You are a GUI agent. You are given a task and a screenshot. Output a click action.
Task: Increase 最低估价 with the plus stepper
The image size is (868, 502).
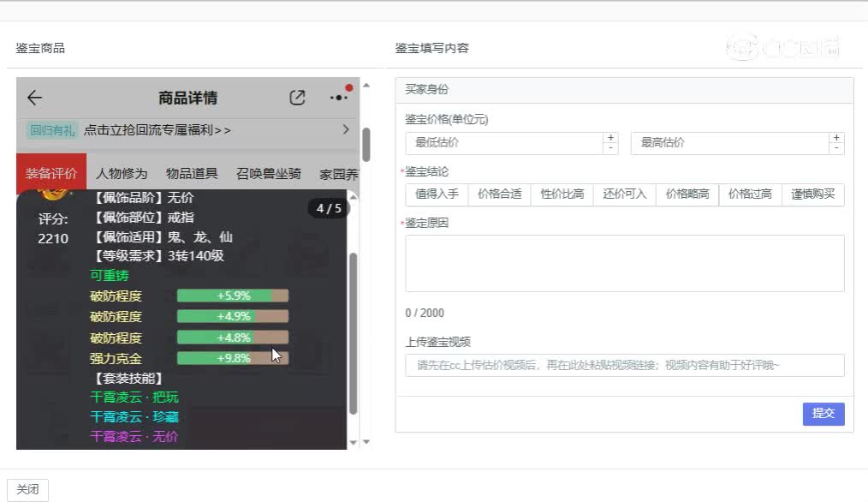click(610, 138)
